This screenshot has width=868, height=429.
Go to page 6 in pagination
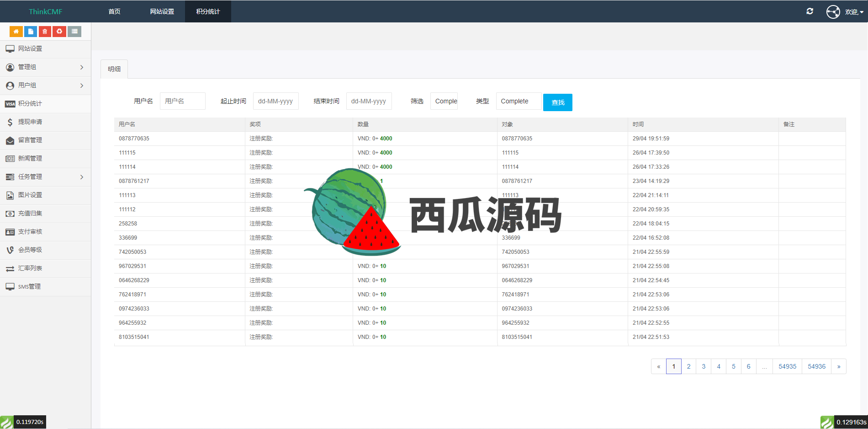pyautogui.click(x=748, y=366)
